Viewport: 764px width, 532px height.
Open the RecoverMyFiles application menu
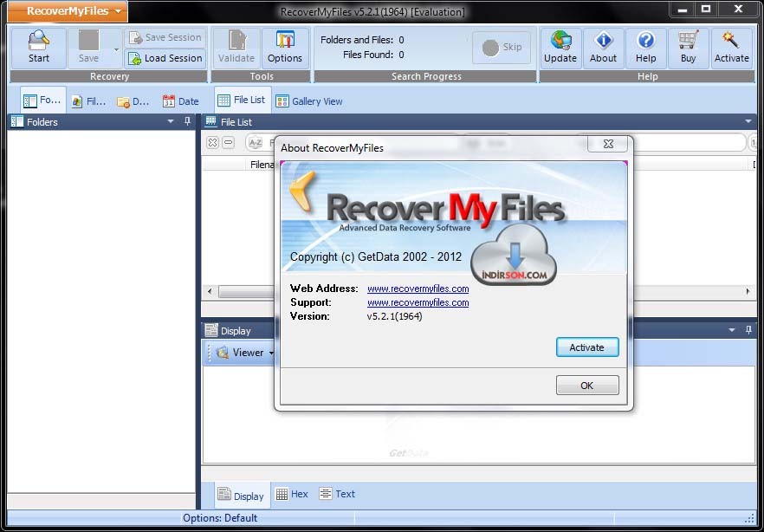click(68, 11)
